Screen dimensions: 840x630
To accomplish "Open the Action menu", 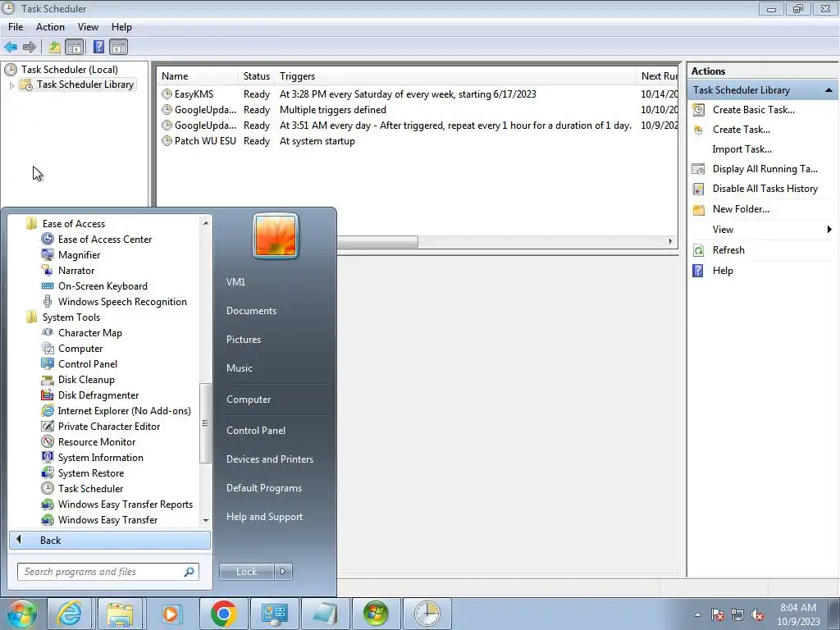I will (x=50, y=27).
